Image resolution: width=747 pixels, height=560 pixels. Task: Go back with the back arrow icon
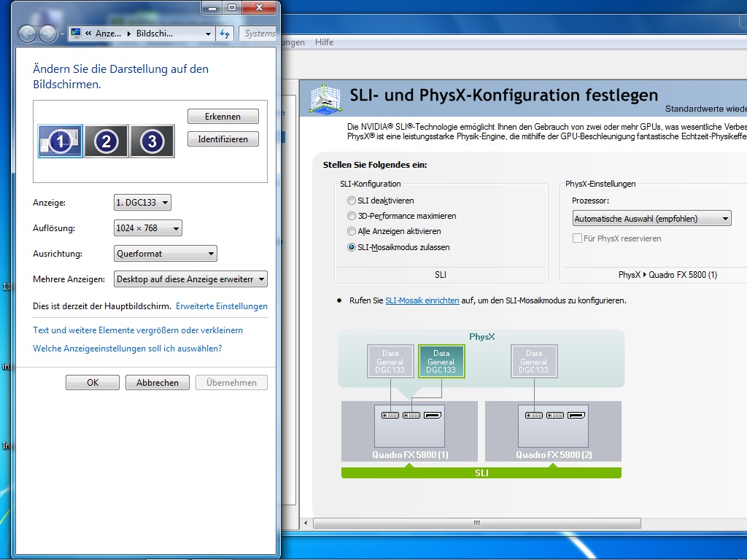(x=27, y=34)
